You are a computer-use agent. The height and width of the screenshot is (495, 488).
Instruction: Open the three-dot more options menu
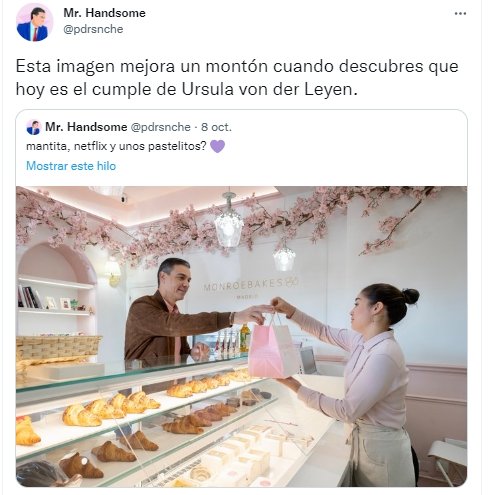tap(460, 14)
